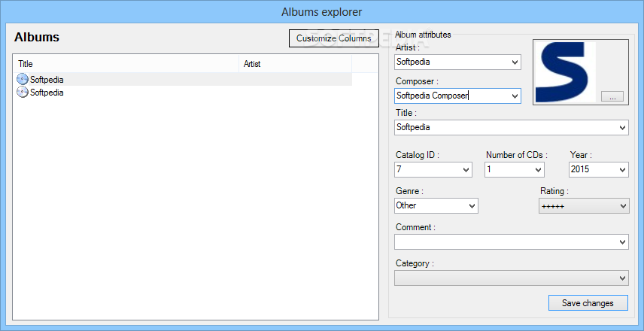Open the Year dropdown arrow
This screenshot has height=331, width=644.
coord(622,169)
